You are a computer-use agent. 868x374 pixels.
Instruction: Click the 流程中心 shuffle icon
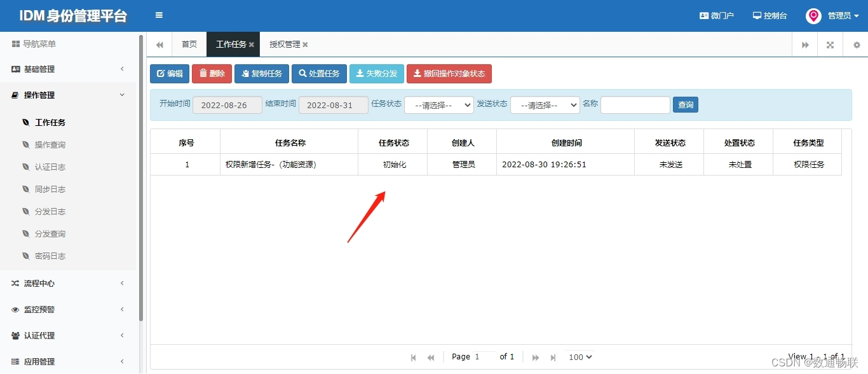(x=15, y=284)
